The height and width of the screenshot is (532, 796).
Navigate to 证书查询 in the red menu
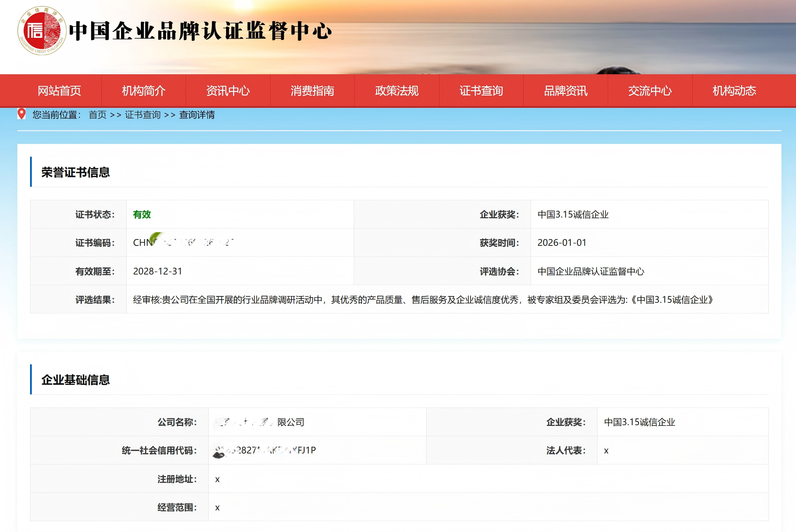(x=481, y=91)
